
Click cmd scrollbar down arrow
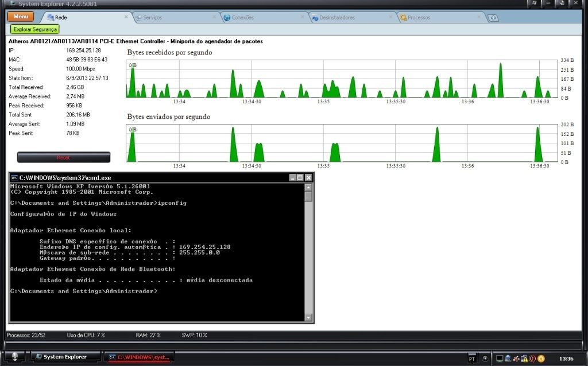pyautogui.click(x=308, y=317)
